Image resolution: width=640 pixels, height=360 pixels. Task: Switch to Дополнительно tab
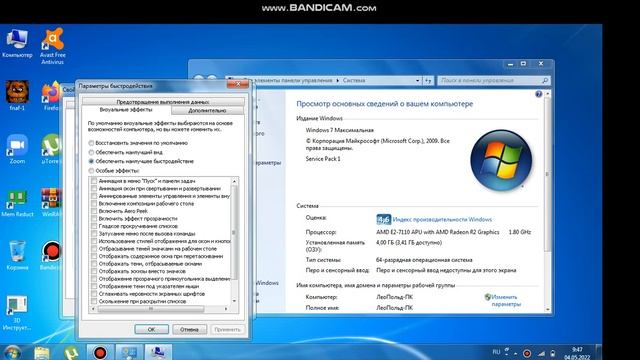pyautogui.click(x=207, y=111)
